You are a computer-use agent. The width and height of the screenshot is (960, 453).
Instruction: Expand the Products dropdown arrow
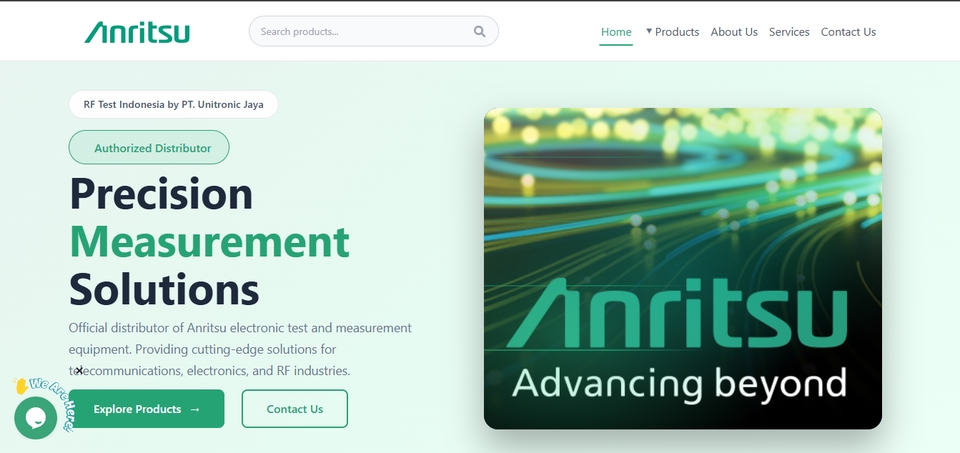[648, 31]
